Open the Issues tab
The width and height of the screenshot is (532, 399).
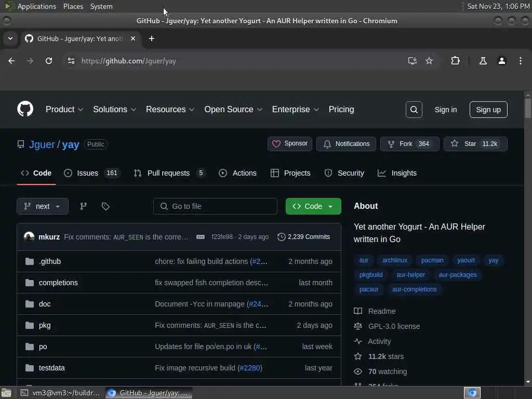pyautogui.click(x=92, y=173)
